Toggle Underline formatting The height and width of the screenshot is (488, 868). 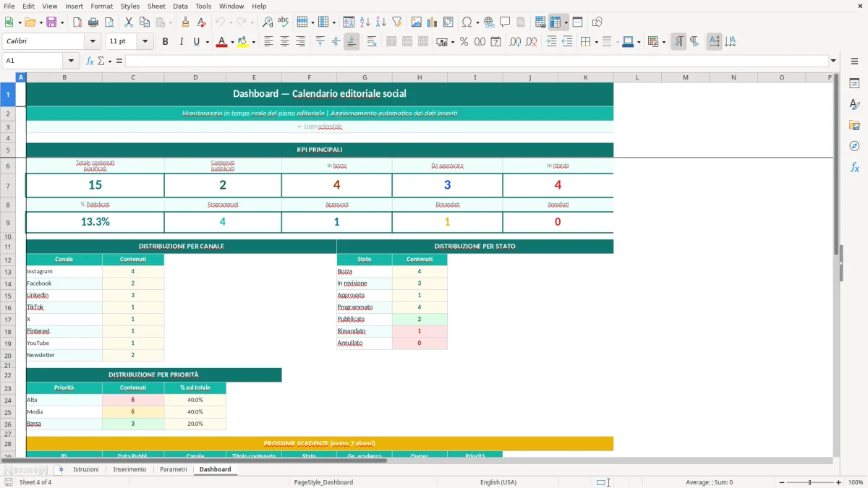coord(197,42)
